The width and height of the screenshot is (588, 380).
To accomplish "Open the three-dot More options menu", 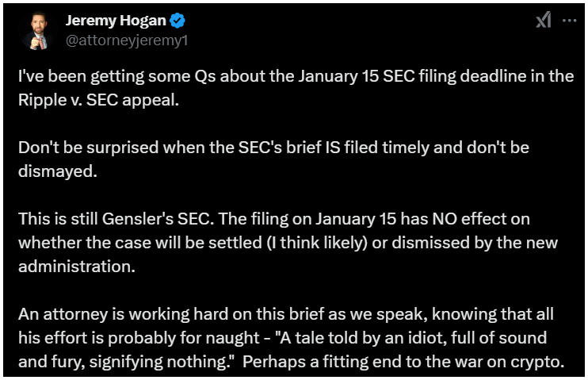I will tap(568, 21).
